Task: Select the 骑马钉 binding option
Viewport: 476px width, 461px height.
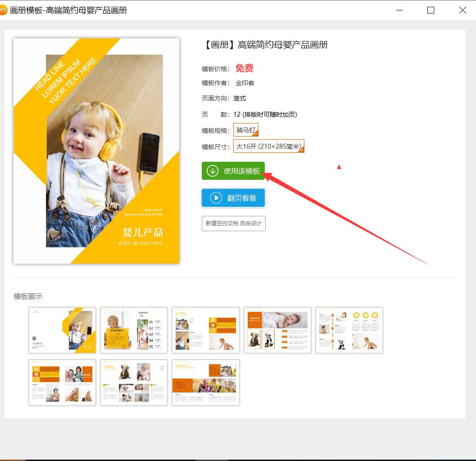Action: [x=245, y=130]
